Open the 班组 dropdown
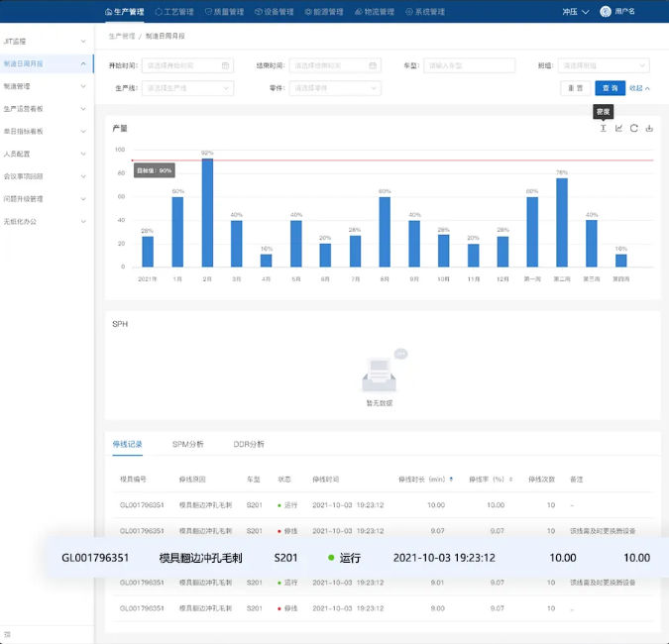 (604, 65)
